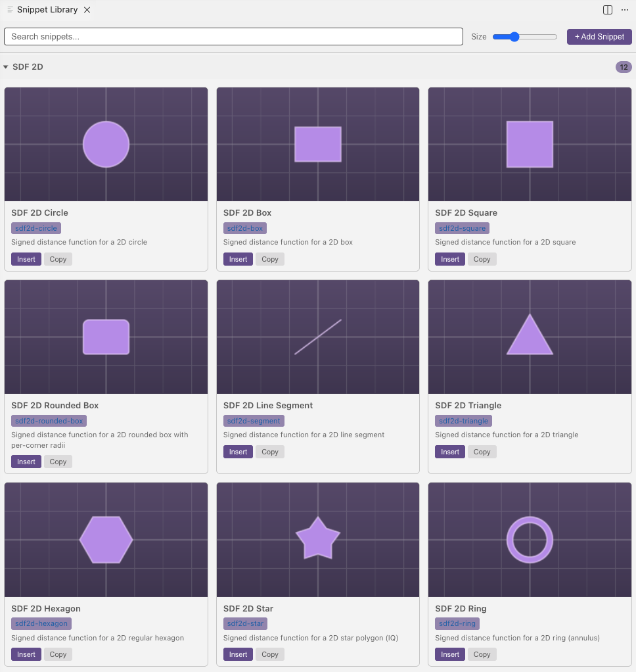Click the sdf2d-circle prefix tag
636x672 pixels.
pos(36,228)
